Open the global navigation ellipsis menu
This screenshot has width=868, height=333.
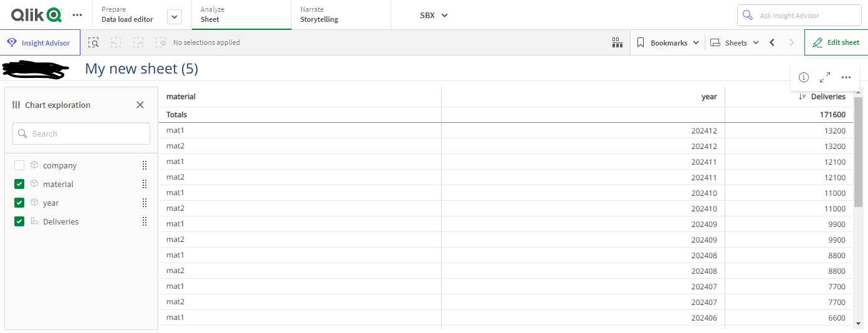(x=77, y=14)
